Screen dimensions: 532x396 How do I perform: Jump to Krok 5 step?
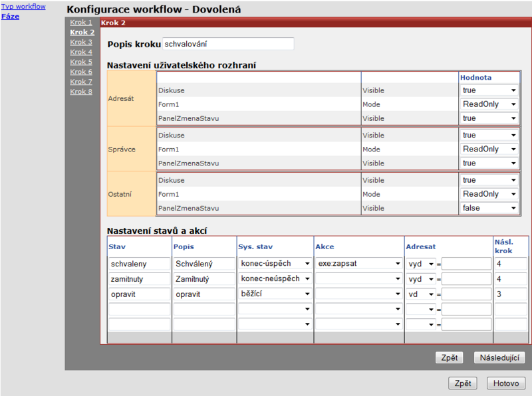(81, 62)
